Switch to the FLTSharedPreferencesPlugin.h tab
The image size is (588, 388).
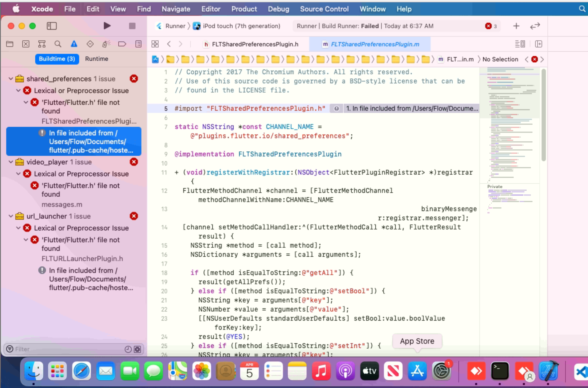pyautogui.click(x=251, y=44)
